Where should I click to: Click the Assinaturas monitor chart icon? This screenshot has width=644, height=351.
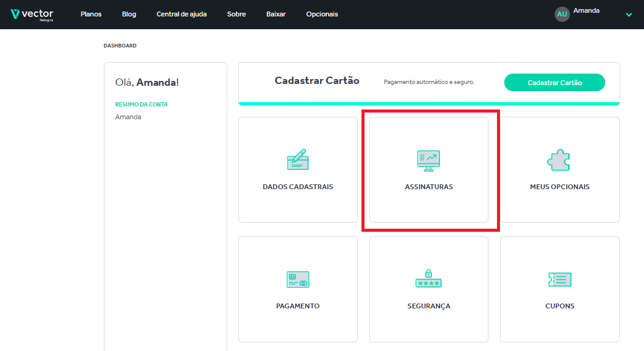point(428,160)
